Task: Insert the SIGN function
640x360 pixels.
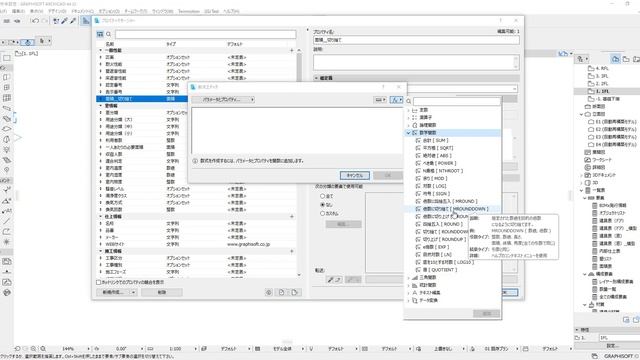Action: [x=436, y=194]
